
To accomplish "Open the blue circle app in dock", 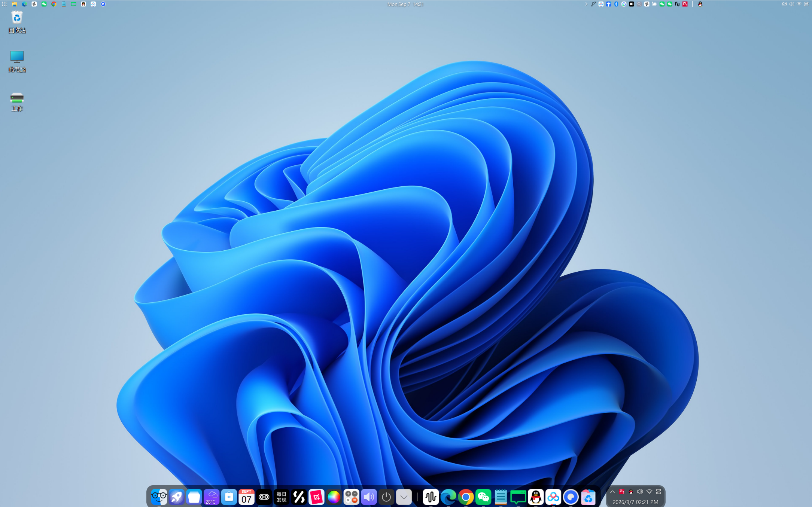I will point(571,497).
